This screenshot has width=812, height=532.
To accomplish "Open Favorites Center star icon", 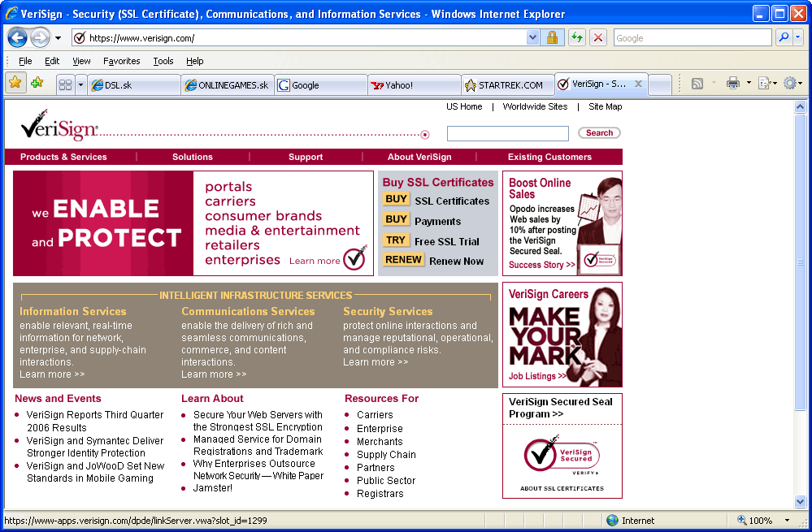I will tap(15, 83).
